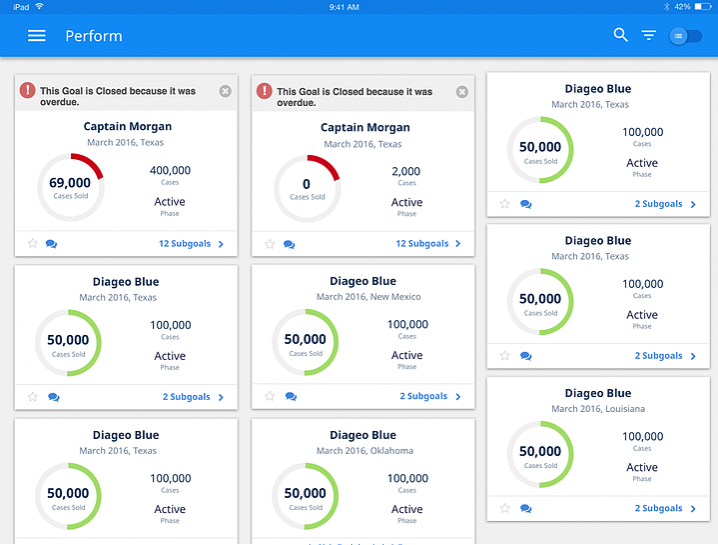Click Active Phase on Louisiana card
Viewport: 718px width, 545px height.
[x=642, y=471]
